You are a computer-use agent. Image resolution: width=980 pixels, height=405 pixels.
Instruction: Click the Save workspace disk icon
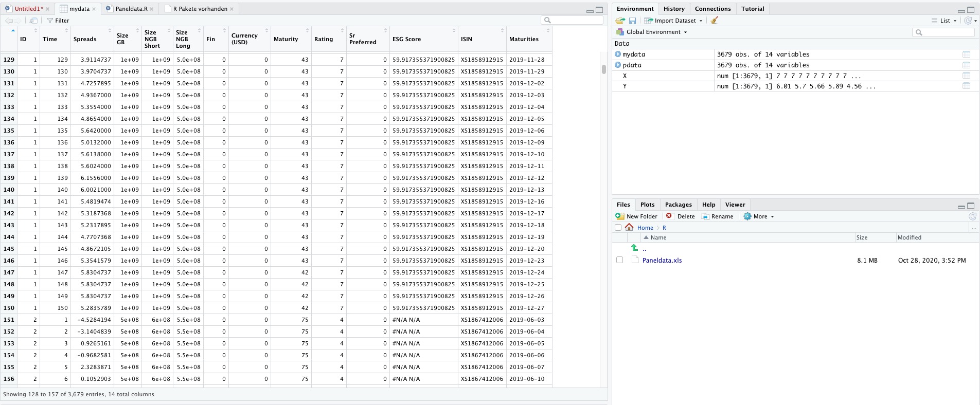tap(632, 21)
